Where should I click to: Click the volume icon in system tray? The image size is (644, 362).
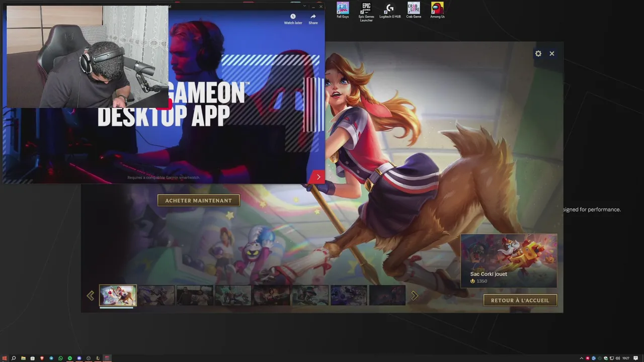pos(618,358)
